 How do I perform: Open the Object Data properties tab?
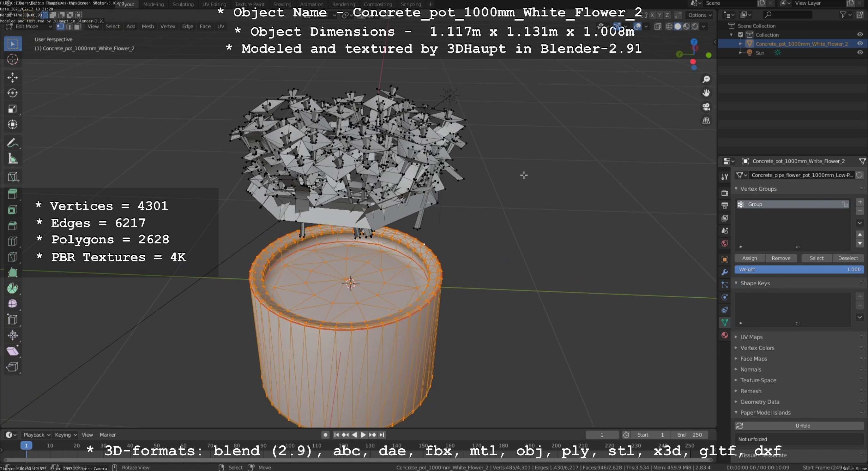coord(725,323)
